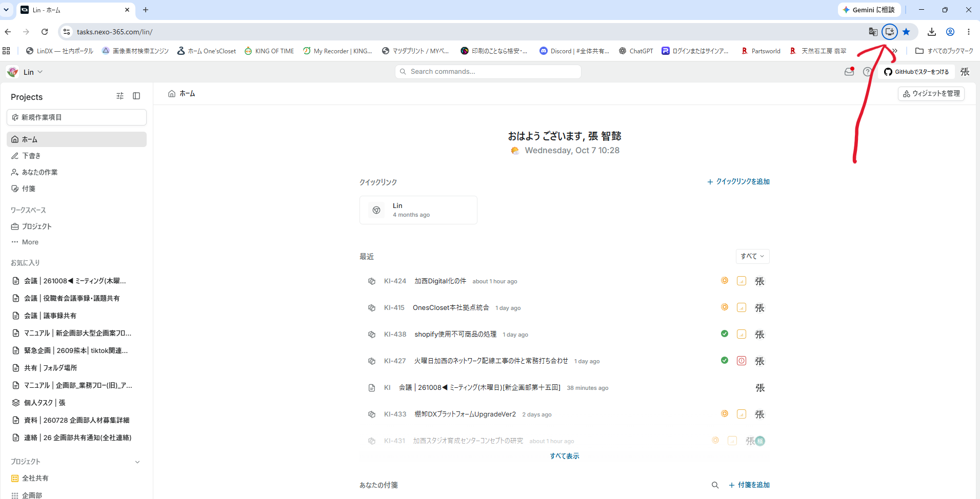The height and width of the screenshot is (499, 980).
Task: Go to ホーム in sidebar
Action: point(76,139)
